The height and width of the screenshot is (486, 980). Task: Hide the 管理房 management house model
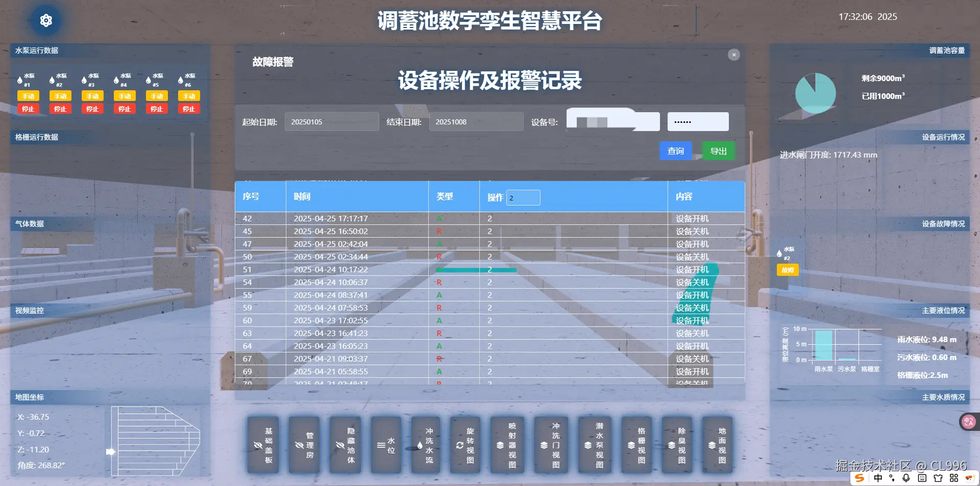[x=304, y=445]
